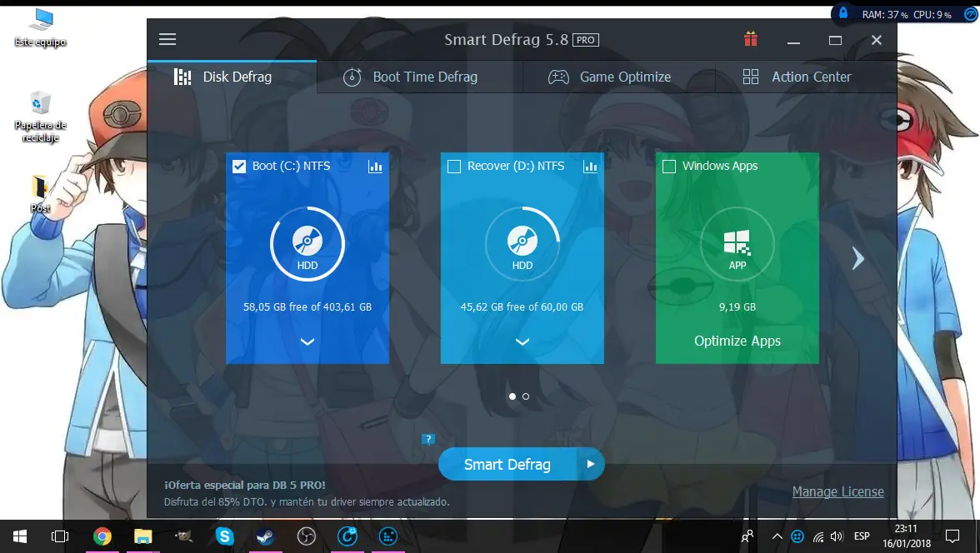The height and width of the screenshot is (553, 980).
Task: Expand options chevron under Recover (D:) drive
Action: tap(522, 341)
